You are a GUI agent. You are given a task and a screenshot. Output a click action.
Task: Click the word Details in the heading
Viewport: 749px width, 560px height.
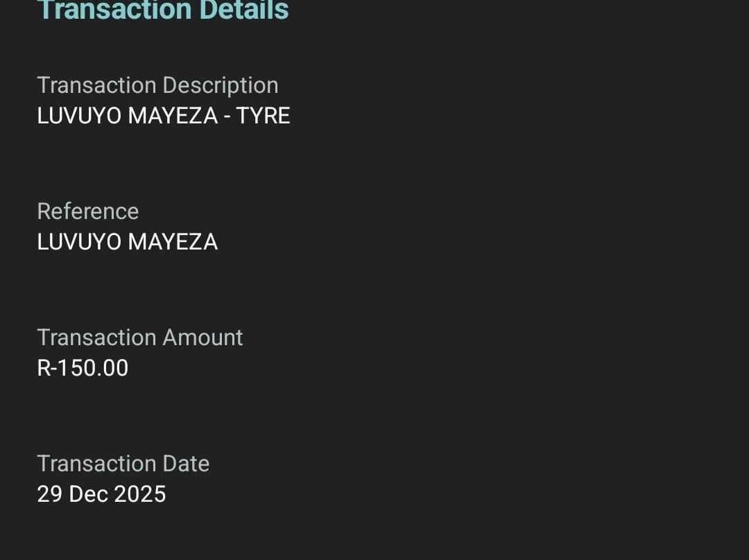(244, 10)
